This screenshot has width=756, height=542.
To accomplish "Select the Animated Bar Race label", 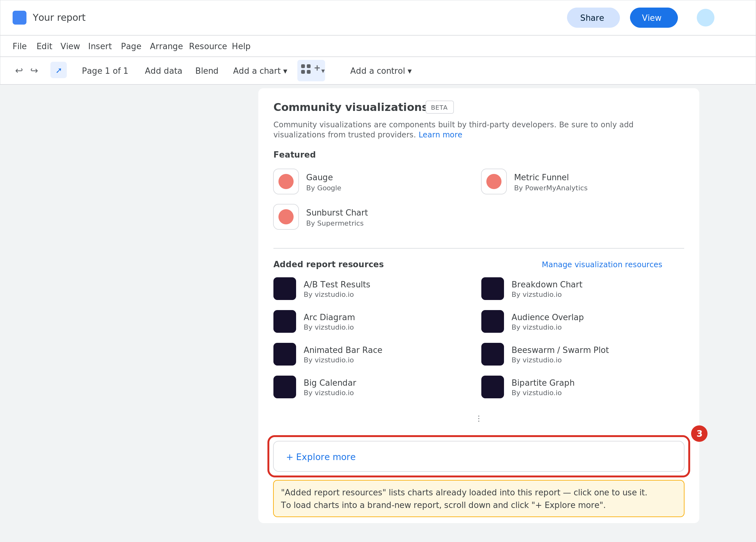I will coord(343,350).
